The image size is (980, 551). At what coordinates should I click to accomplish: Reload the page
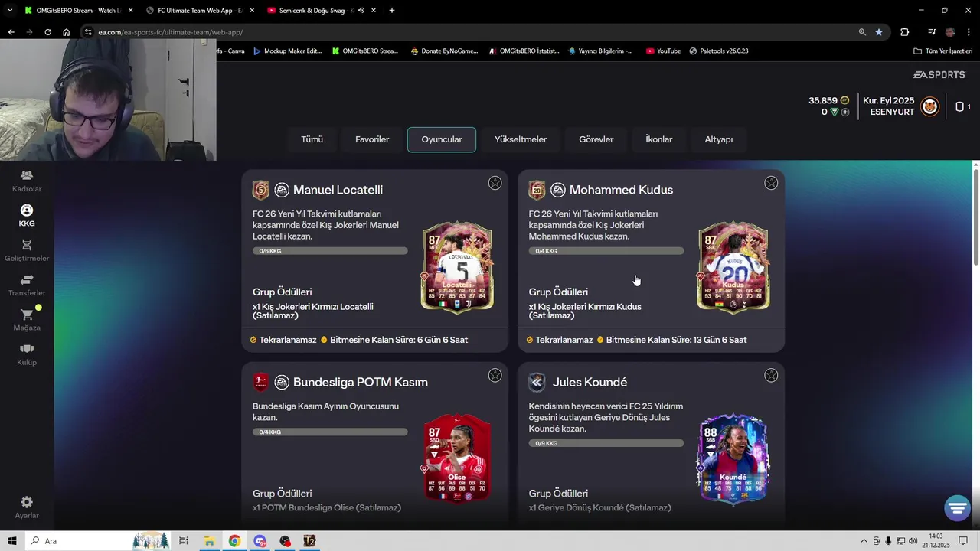(x=47, y=32)
